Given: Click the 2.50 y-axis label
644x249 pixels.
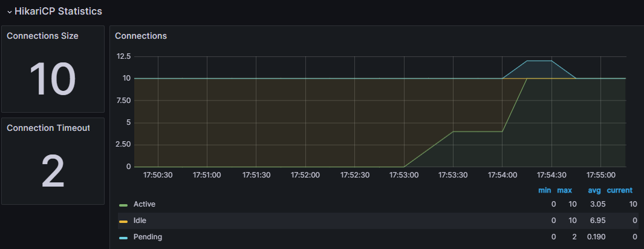Looking at the screenshot, I should point(123,144).
